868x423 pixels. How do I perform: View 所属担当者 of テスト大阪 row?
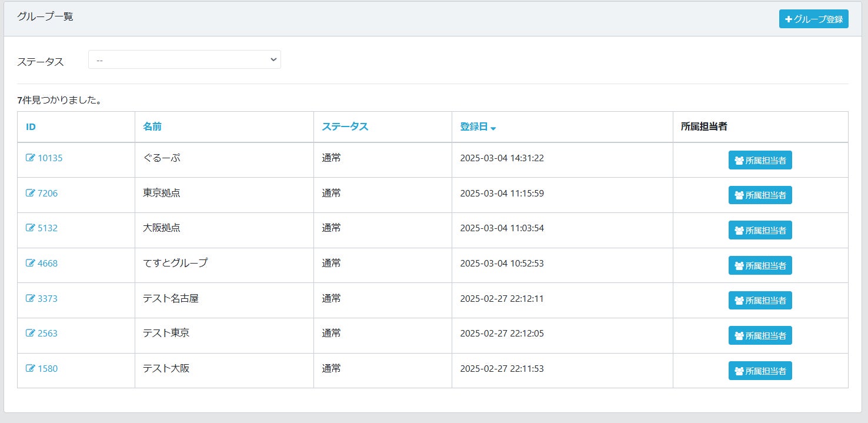[x=760, y=371]
